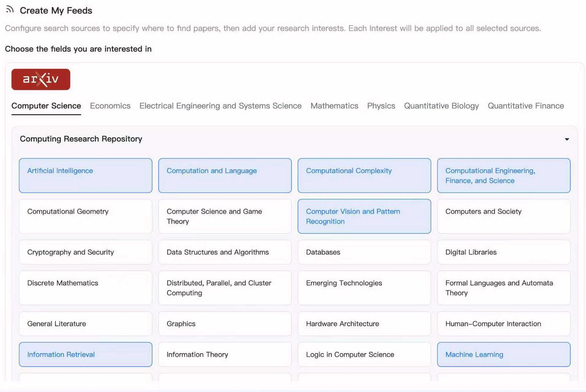Unselect Computational Engineering, Finance, and Science

(x=504, y=176)
